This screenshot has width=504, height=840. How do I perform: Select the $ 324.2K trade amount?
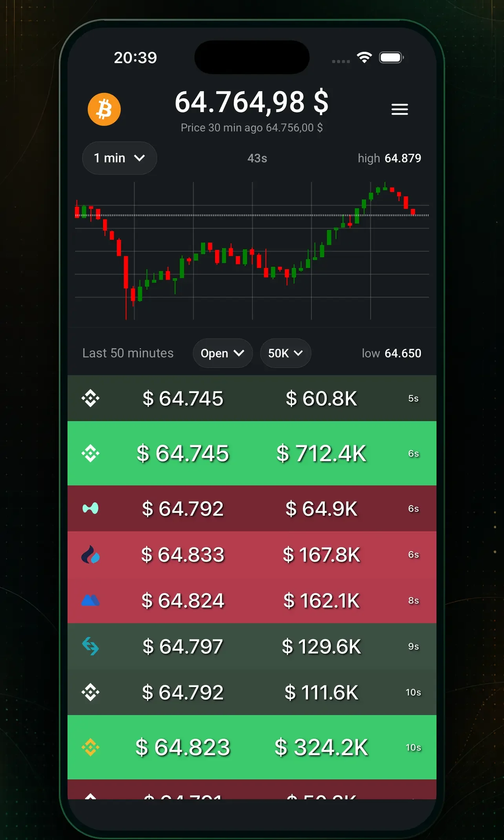[321, 747]
